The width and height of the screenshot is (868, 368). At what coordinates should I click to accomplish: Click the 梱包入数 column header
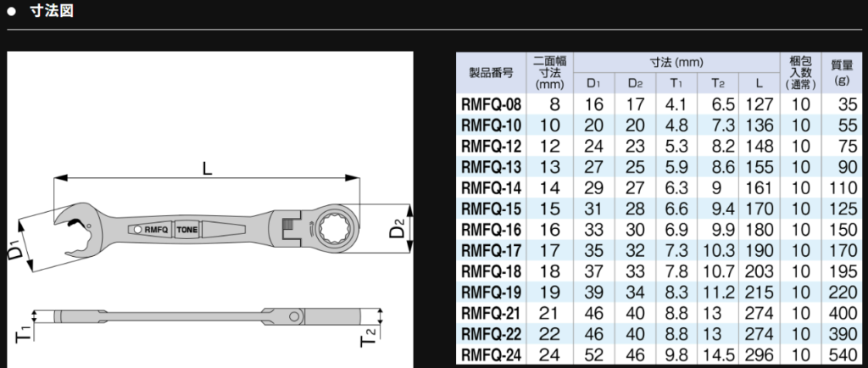click(799, 72)
